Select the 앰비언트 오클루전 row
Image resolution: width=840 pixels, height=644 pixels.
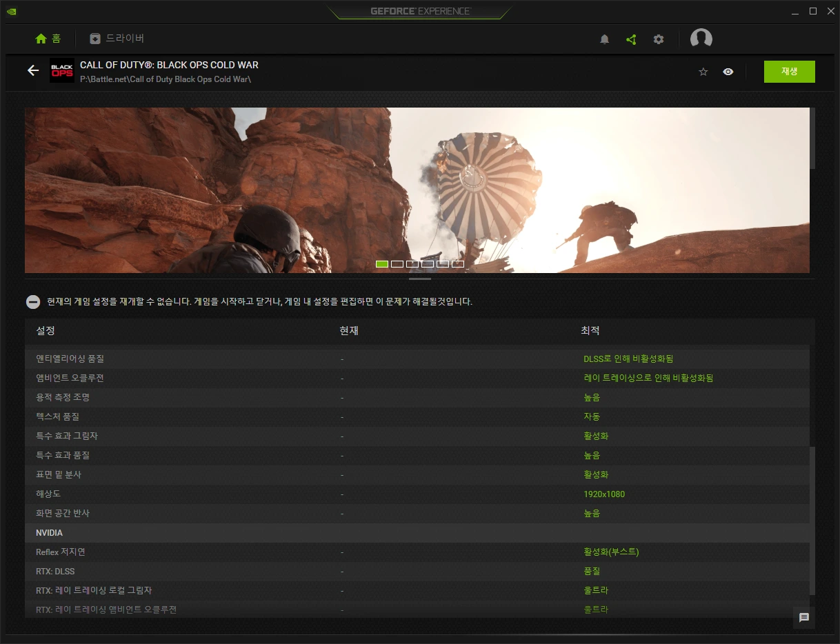click(x=417, y=379)
